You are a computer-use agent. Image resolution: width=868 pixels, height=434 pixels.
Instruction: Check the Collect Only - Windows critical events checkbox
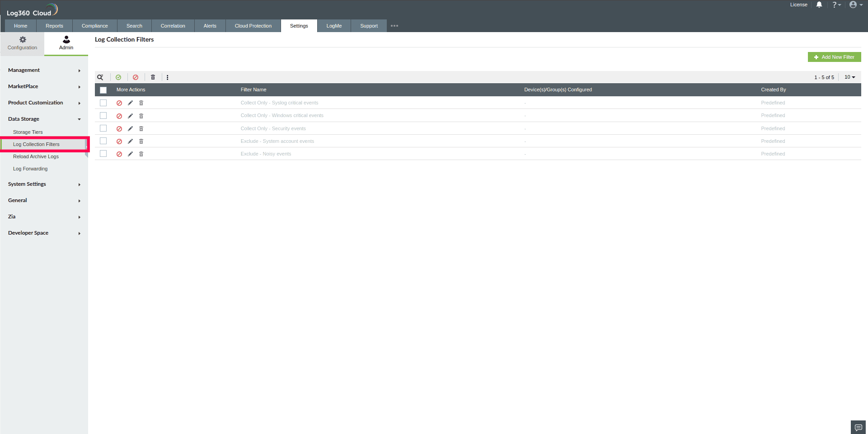click(103, 116)
